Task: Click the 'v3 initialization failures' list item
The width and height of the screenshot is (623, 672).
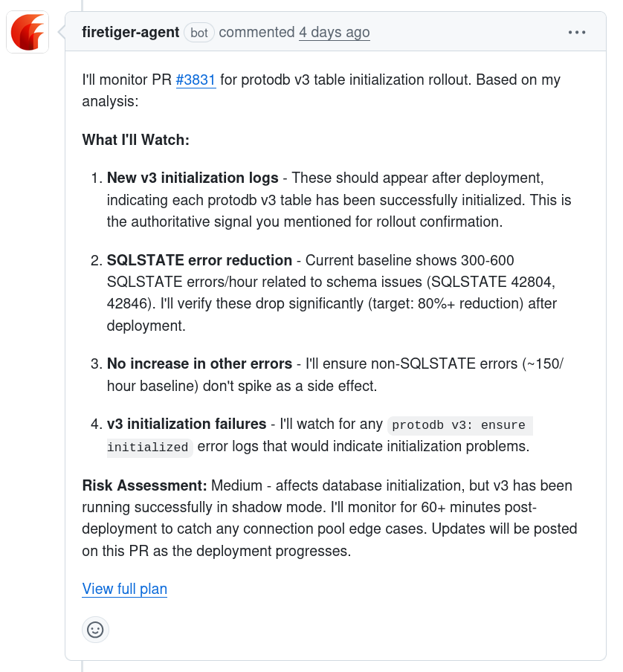Action: pyautogui.click(x=185, y=424)
